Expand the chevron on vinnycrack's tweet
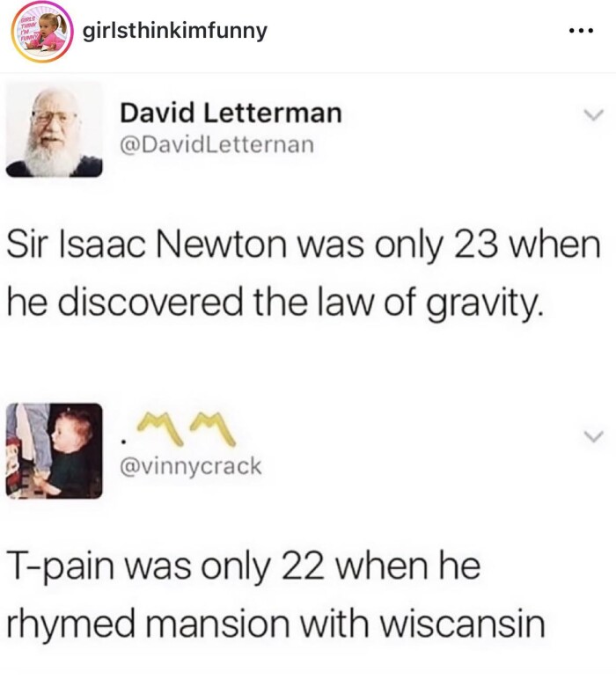The width and height of the screenshot is (616, 679). [593, 436]
